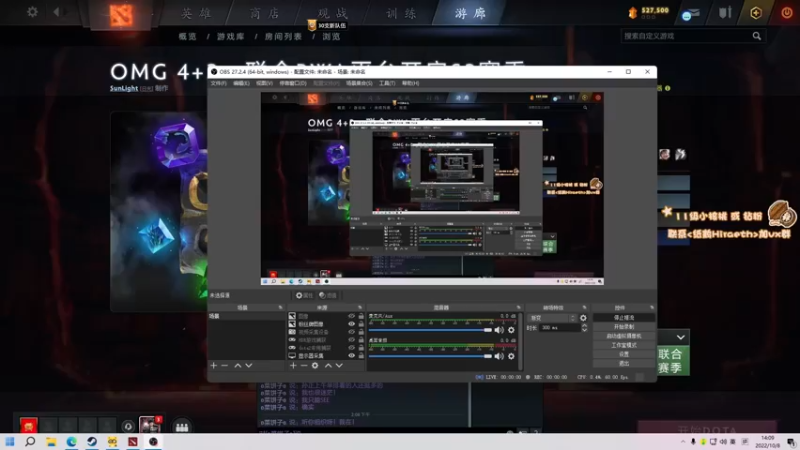The width and height of the screenshot is (800, 450).
Task: Move scene up in OBS scenes panel
Action: click(238, 365)
